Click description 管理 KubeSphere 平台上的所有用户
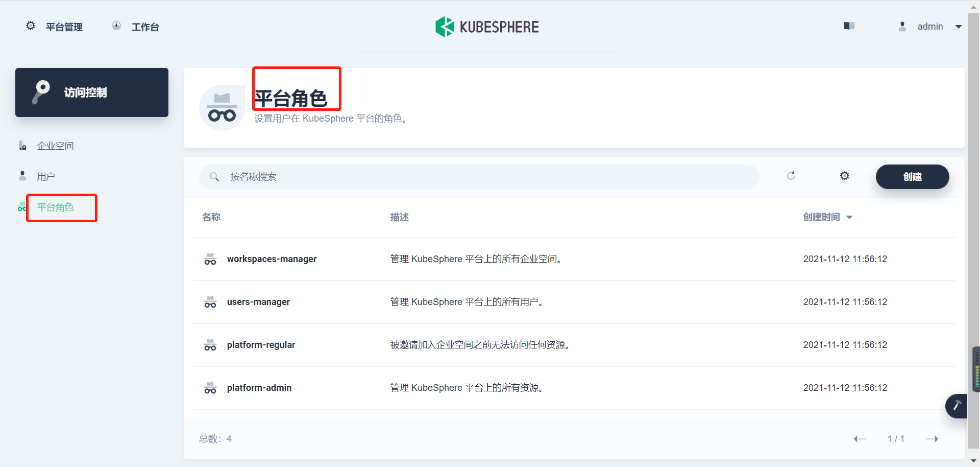Viewport: 980px width, 467px height. [467, 302]
